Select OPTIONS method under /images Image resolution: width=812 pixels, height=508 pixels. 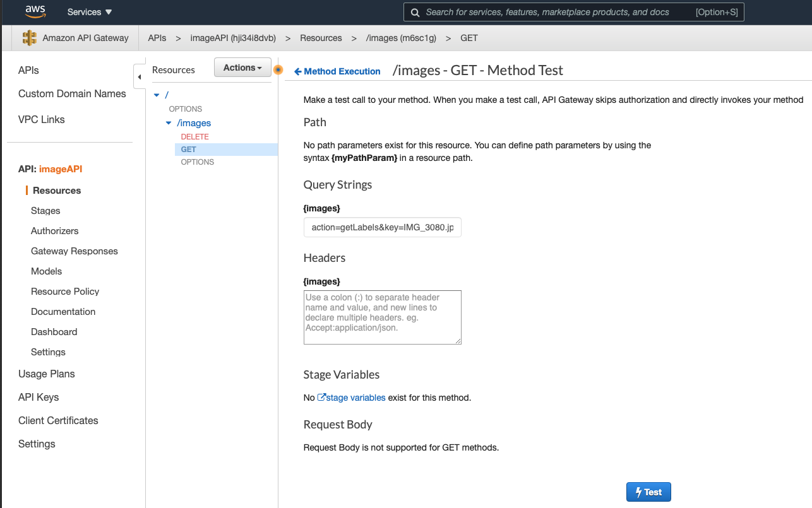(x=198, y=162)
